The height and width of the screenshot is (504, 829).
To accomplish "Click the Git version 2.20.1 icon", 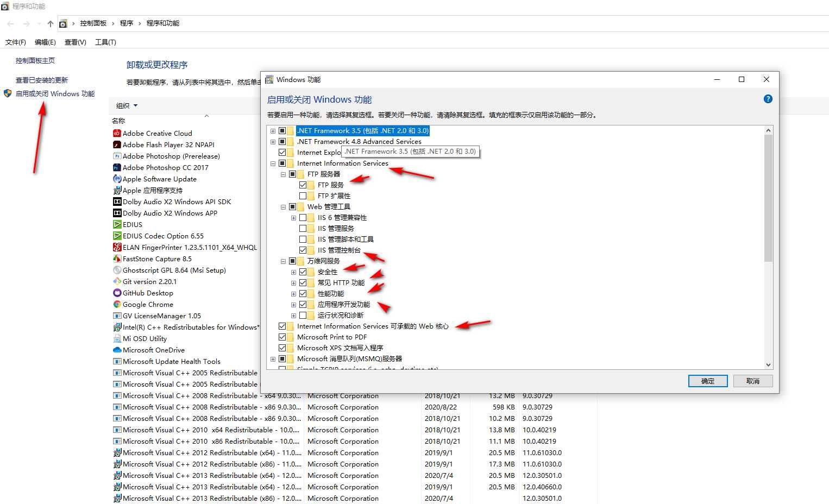I will 117,281.
